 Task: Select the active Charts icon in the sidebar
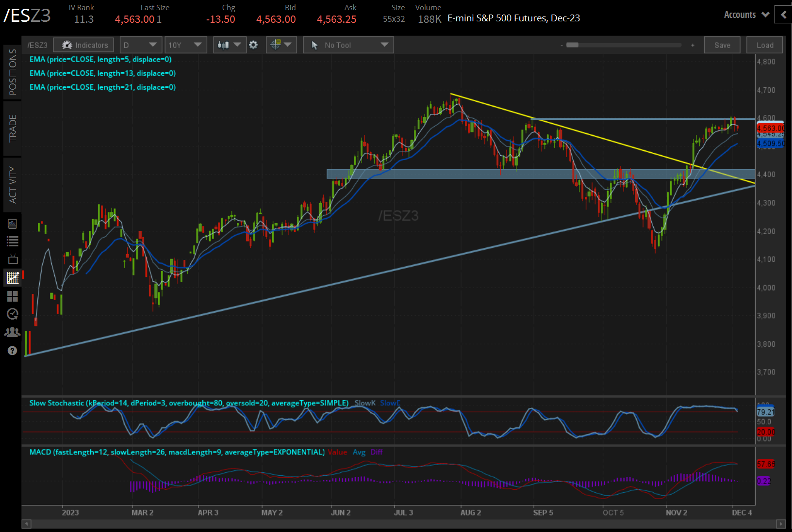point(13,278)
